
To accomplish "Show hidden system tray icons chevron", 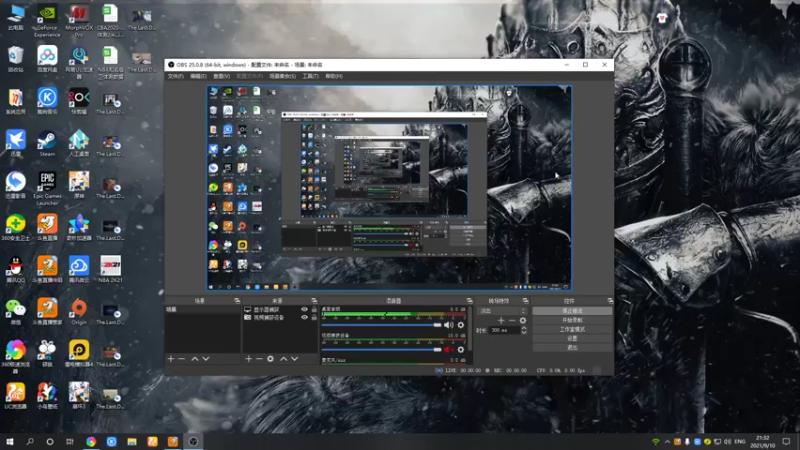I will click(667, 441).
